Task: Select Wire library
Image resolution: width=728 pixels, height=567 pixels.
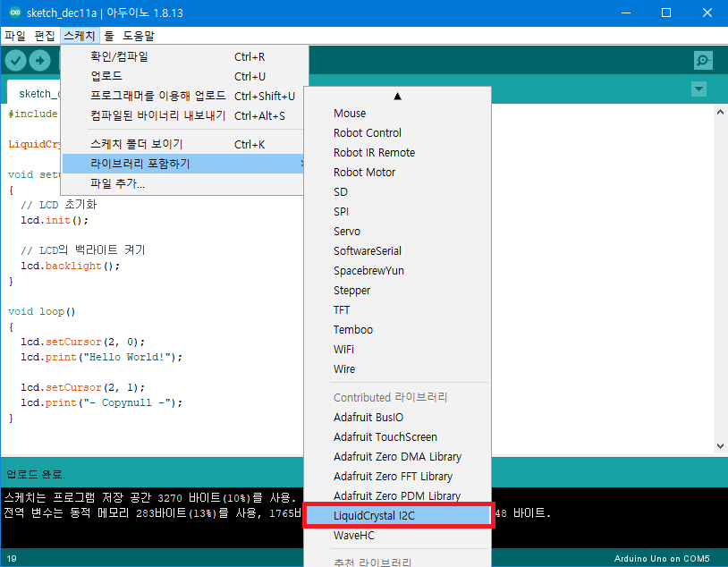Action: pos(397,369)
